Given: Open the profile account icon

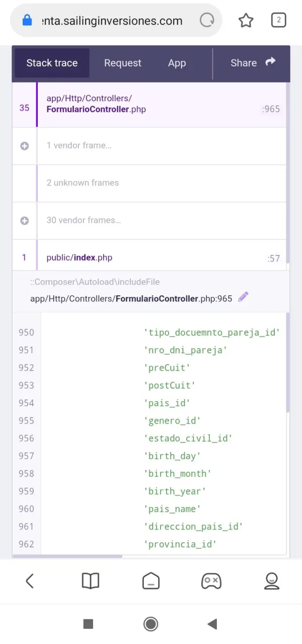Looking at the screenshot, I should tap(272, 581).
